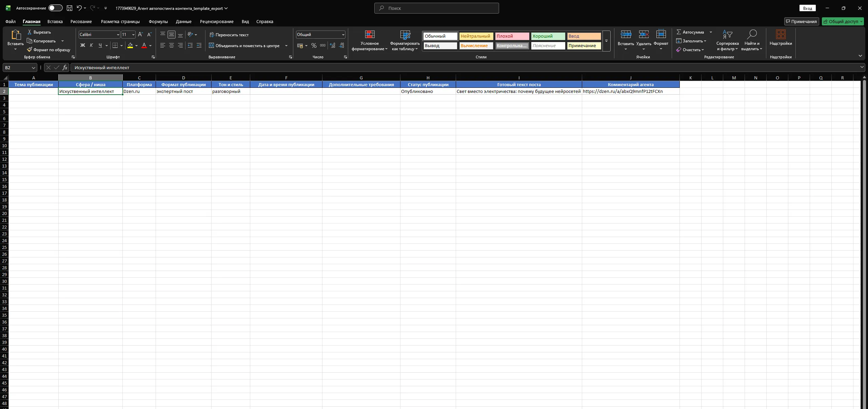This screenshot has width=868, height=409.
Task: Toggle bold formatting button
Action: point(82,45)
